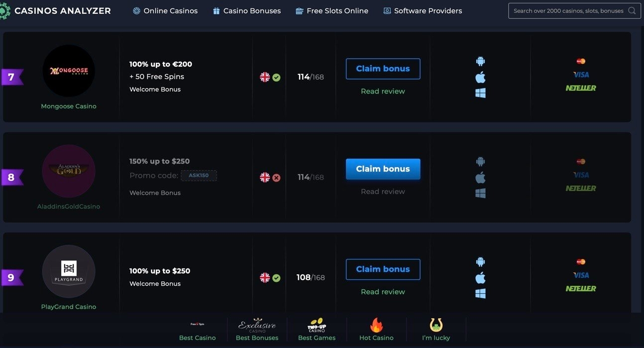Click the green checkmark in PlayGrand row
Viewport: 644px width, 348px height.
click(276, 278)
